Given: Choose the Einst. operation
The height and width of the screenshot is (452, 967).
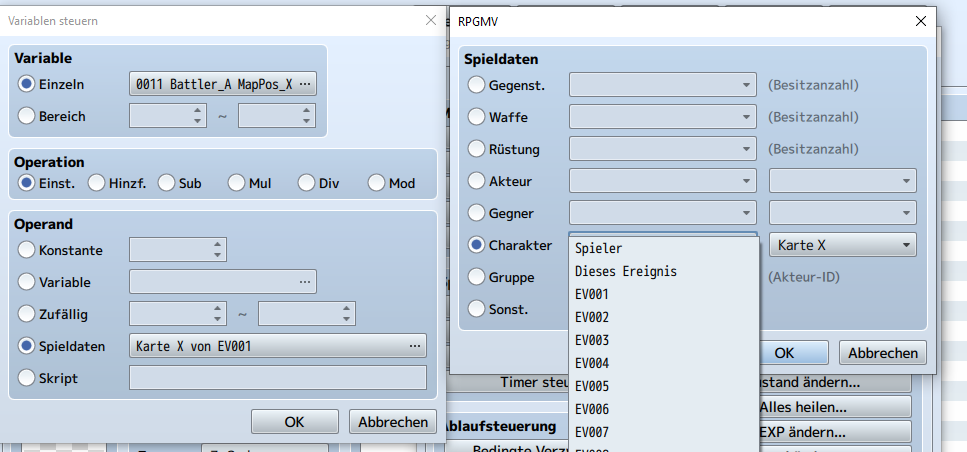Looking at the screenshot, I should click(27, 183).
